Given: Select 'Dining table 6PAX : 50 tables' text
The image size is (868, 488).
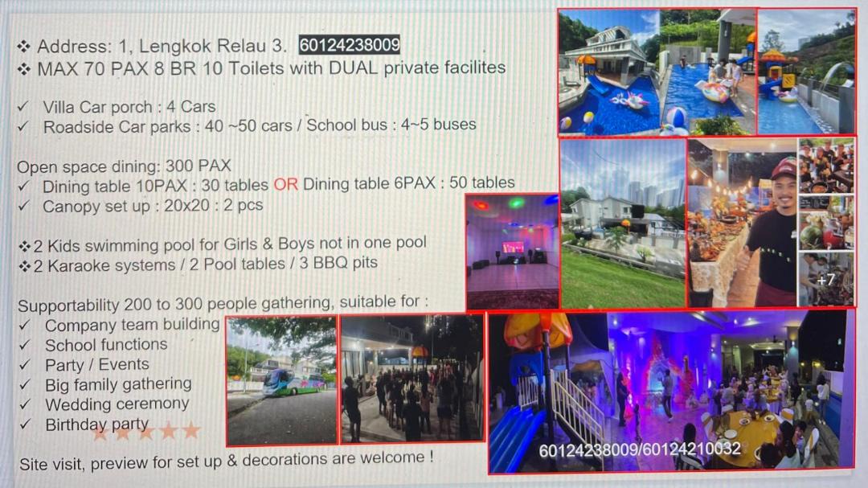Looking at the screenshot, I should [x=409, y=183].
